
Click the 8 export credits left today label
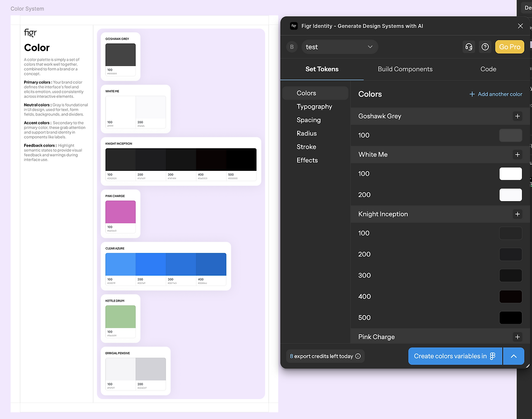click(x=321, y=356)
